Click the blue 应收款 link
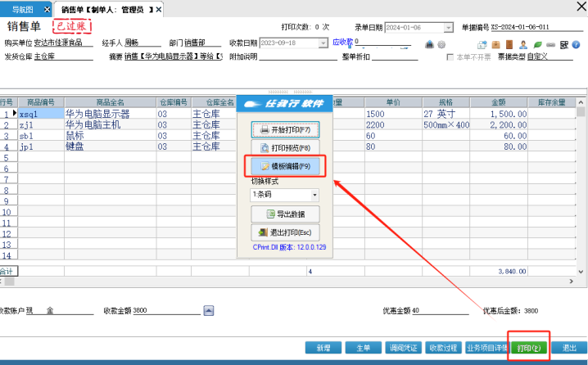588x365 pixels. click(x=343, y=42)
